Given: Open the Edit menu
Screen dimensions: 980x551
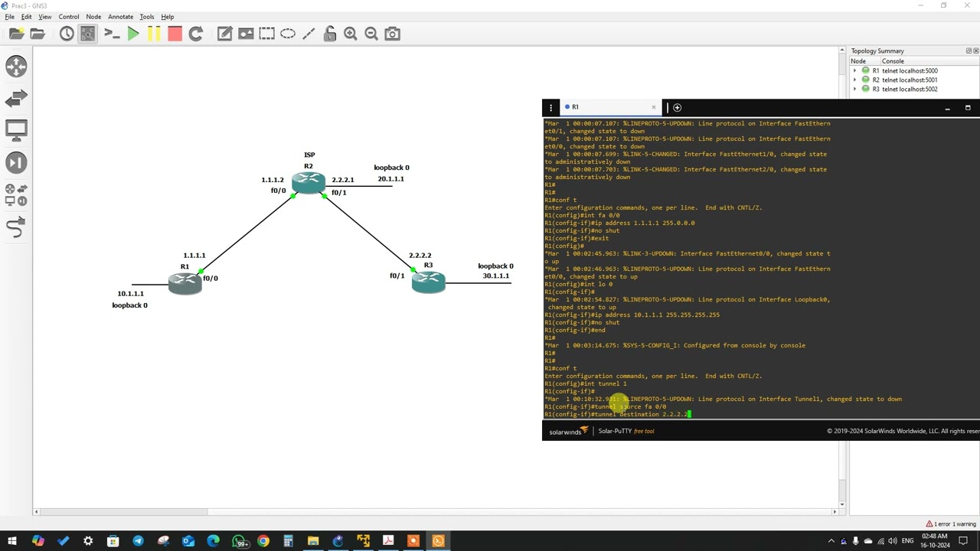Looking at the screenshot, I should click(27, 17).
